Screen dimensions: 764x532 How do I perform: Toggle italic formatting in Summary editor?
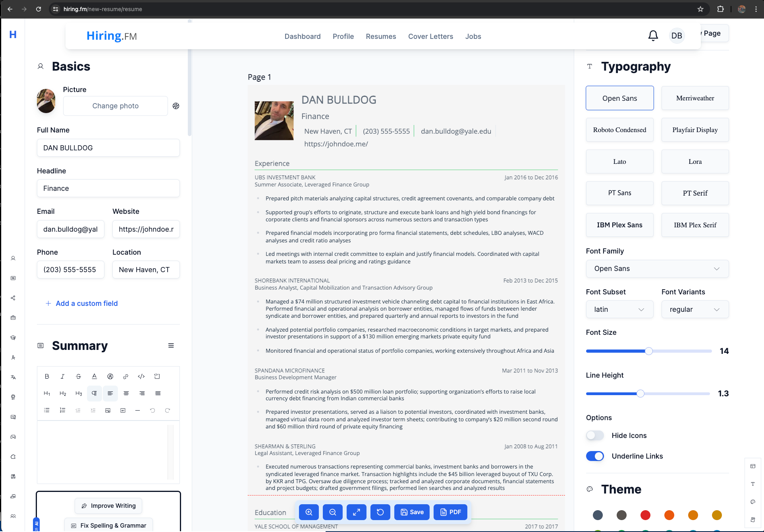(62, 376)
